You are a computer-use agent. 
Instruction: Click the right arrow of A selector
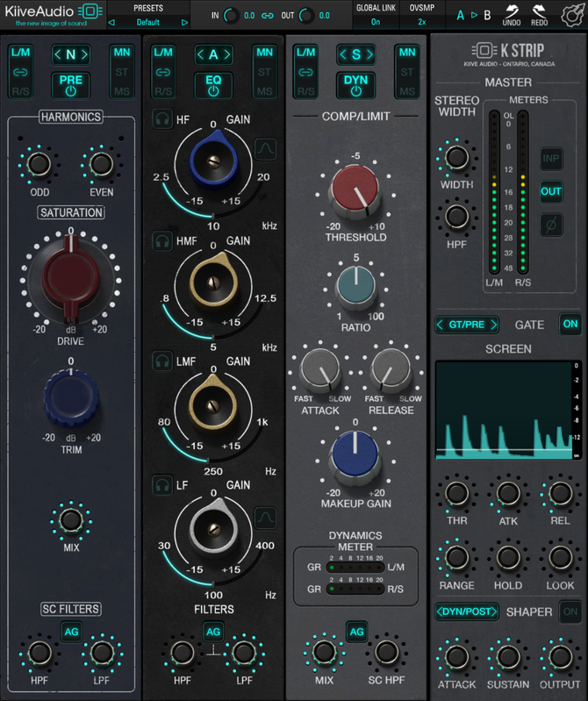(x=227, y=54)
